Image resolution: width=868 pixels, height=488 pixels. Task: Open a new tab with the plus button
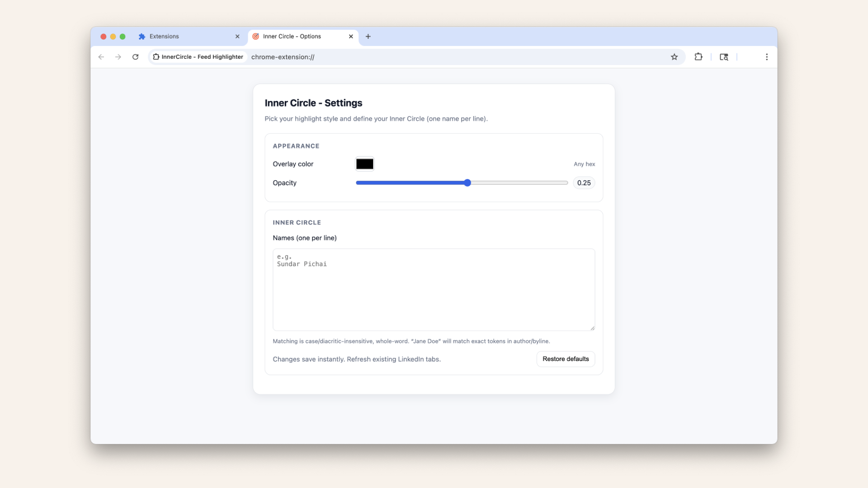(x=368, y=37)
